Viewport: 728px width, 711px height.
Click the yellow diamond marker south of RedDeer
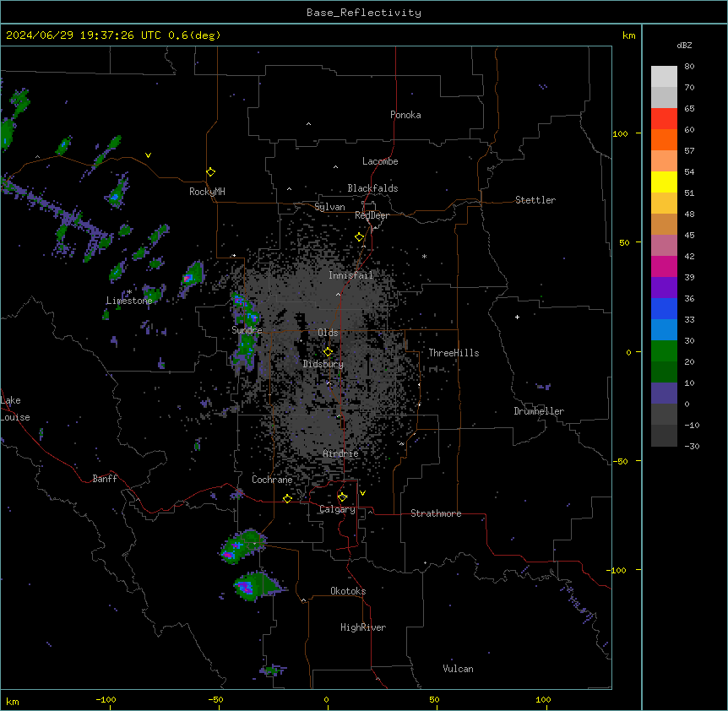pos(360,237)
